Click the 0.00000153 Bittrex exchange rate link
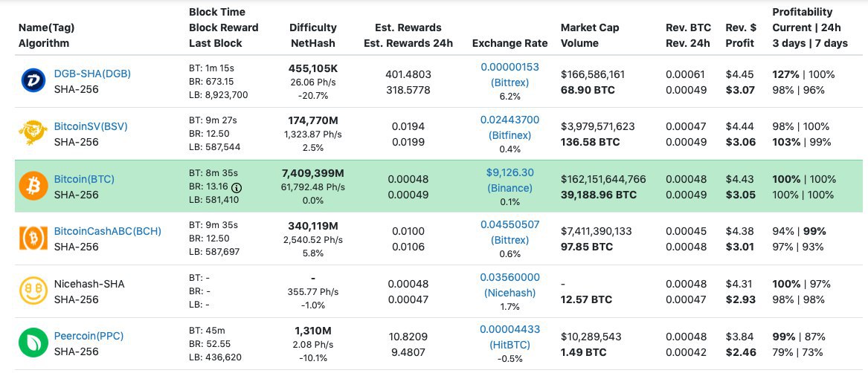 pos(509,67)
